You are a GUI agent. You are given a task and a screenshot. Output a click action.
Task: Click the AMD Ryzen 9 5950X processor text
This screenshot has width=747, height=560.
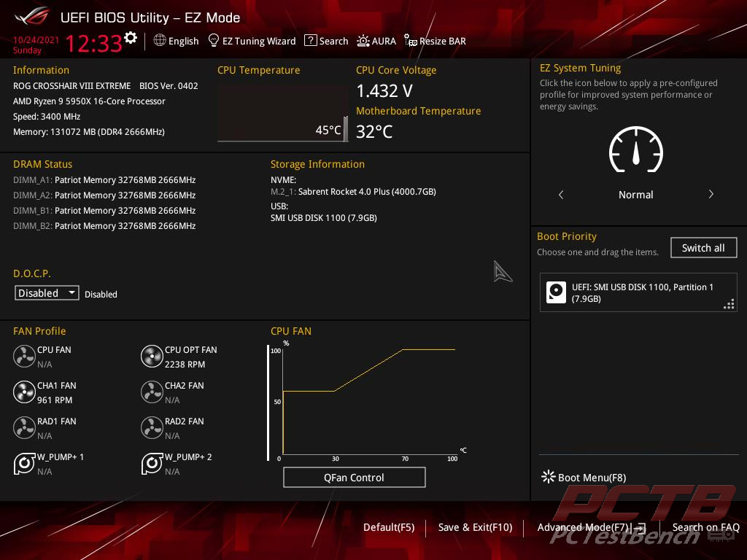coord(89,101)
